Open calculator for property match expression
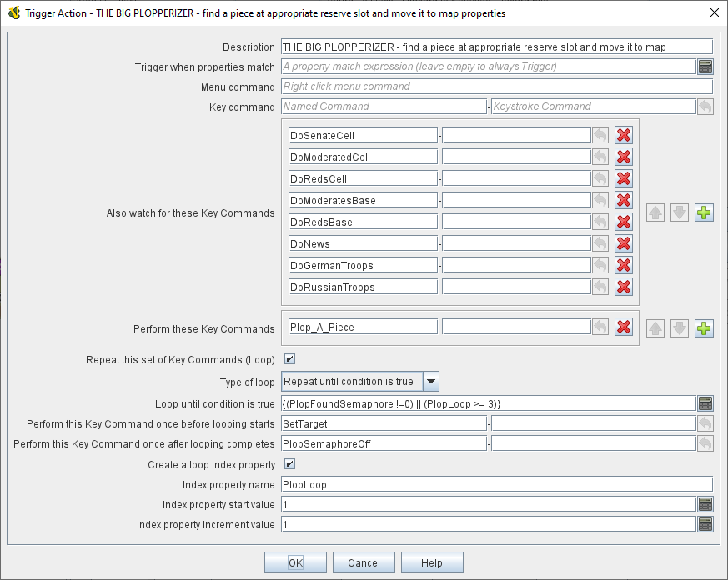This screenshot has height=580, width=728. [x=705, y=67]
